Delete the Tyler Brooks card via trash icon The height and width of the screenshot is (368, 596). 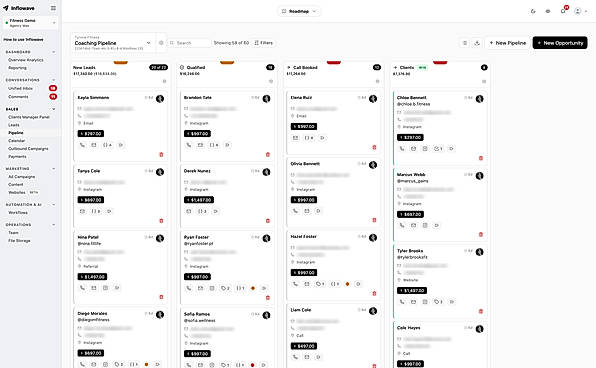tap(481, 311)
